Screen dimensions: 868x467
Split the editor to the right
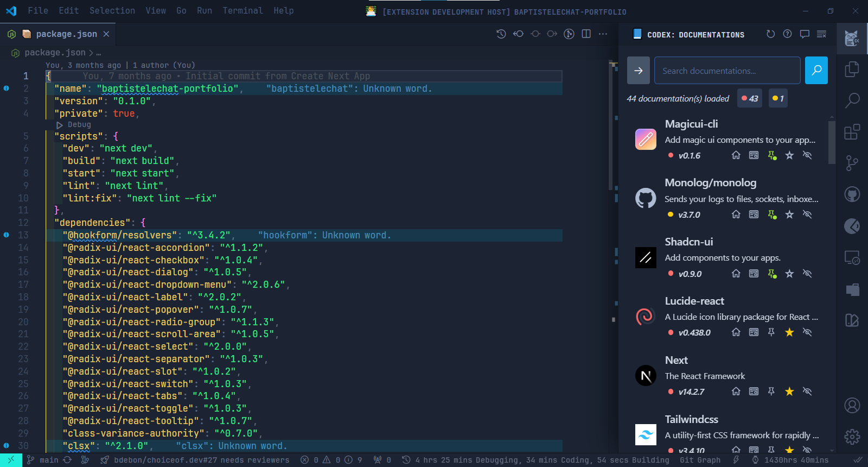coord(586,34)
